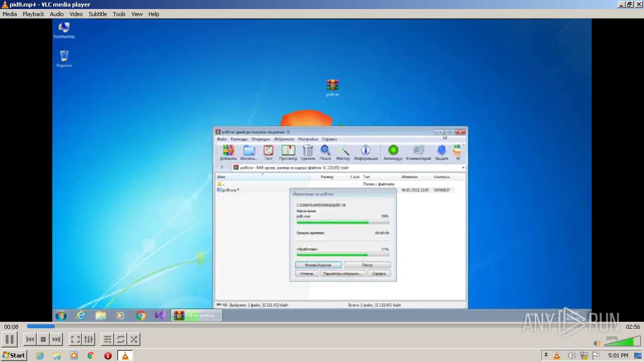Adjust the VLC volume slider
This screenshot has width=644, height=362.
[621, 342]
